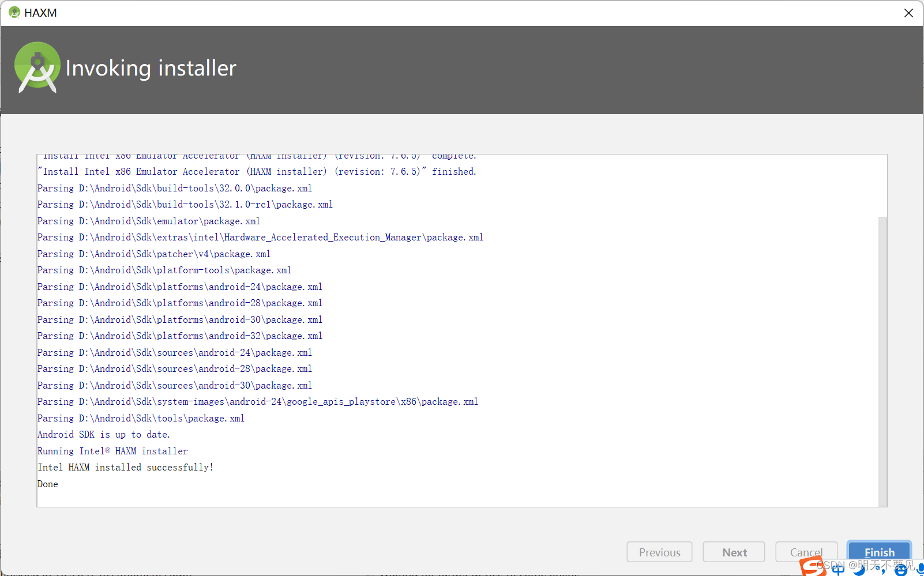The image size is (924, 576).
Task: Click the Finish button
Action: pyautogui.click(x=879, y=552)
